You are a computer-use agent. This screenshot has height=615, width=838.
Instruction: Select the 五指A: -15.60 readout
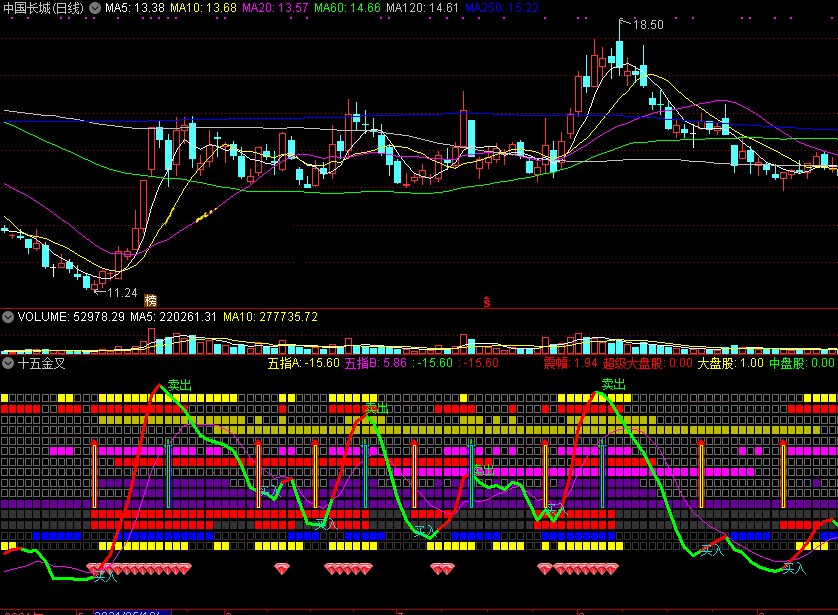click(304, 363)
